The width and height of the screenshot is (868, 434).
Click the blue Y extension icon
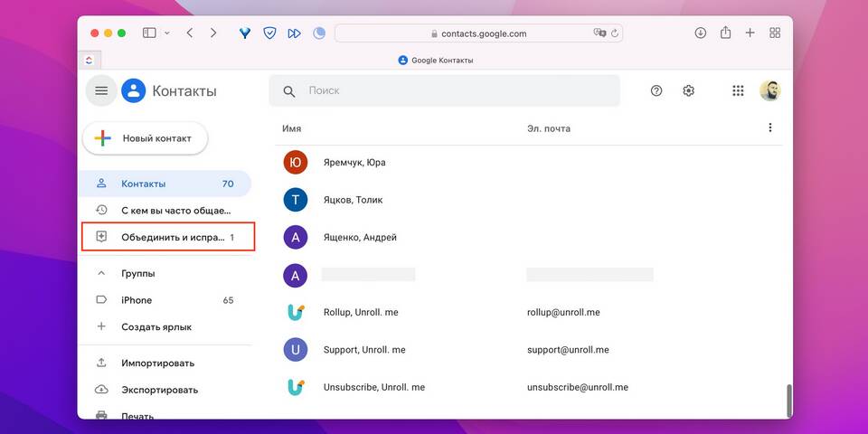245,33
